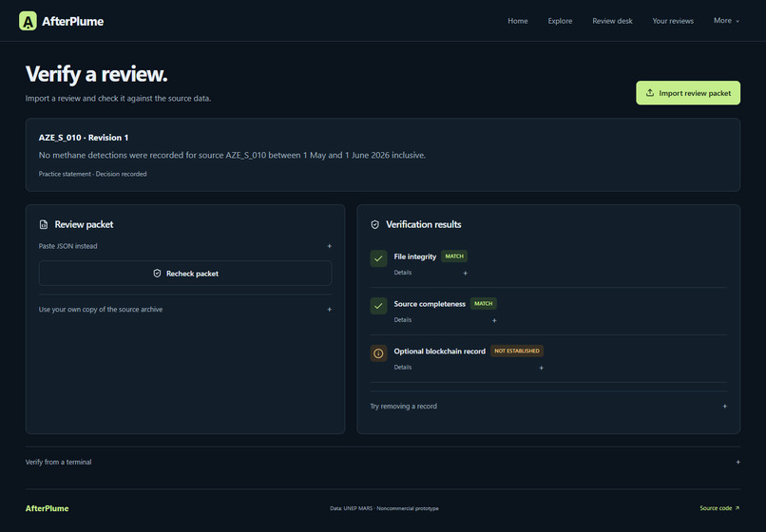This screenshot has width=766, height=532.
Task: Click the Import a review subtitle text
Action: click(118, 98)
